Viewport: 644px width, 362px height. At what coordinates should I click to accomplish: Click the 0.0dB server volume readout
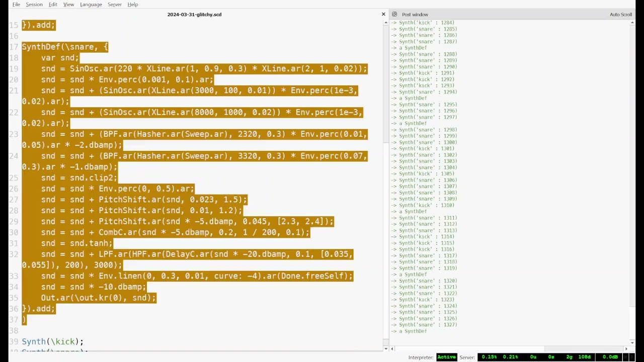click(610, 357)
